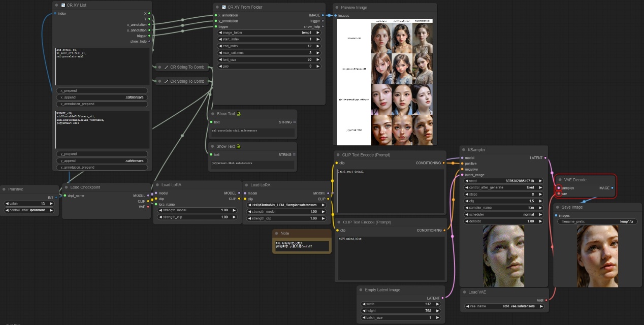Click the CR XY List node icon
This screenshot has height=325, width=644.
(x=63, y=5)
